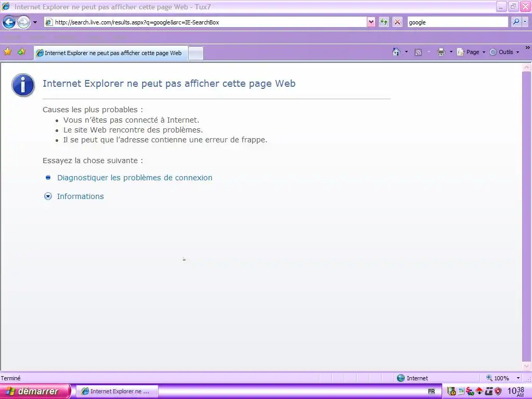Click the FR language bar indicator

(431, 391)
